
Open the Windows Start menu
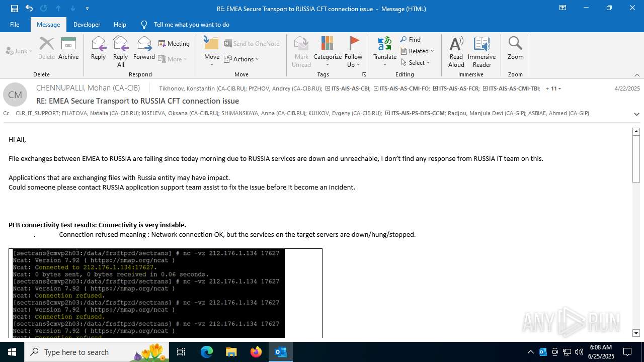[x=12, y=352]
